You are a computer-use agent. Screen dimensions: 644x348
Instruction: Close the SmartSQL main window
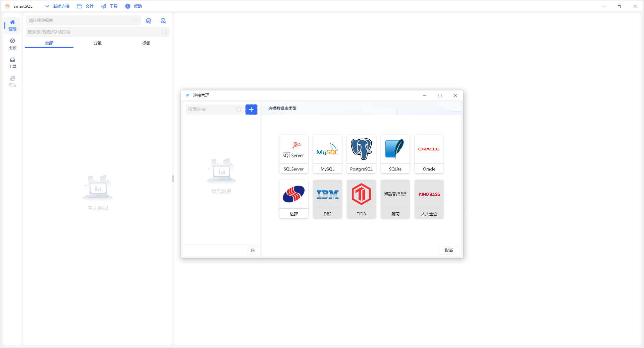click(x=635, y=6)
